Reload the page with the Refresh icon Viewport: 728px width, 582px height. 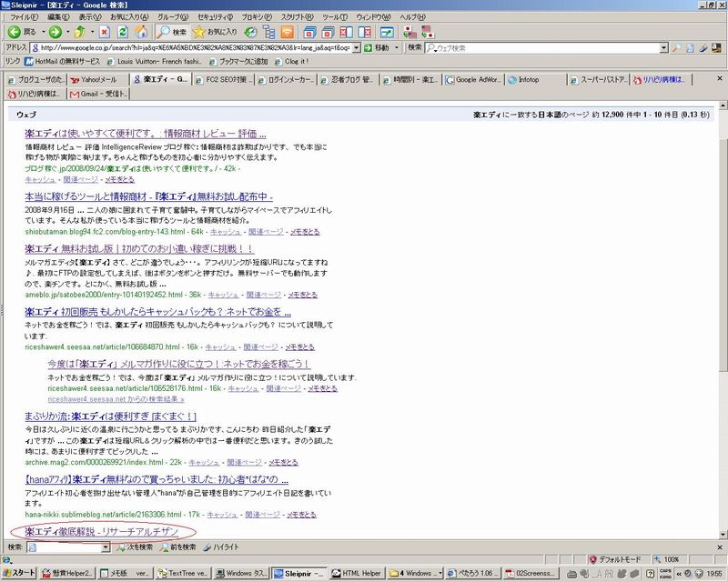[x=123, y=32]
